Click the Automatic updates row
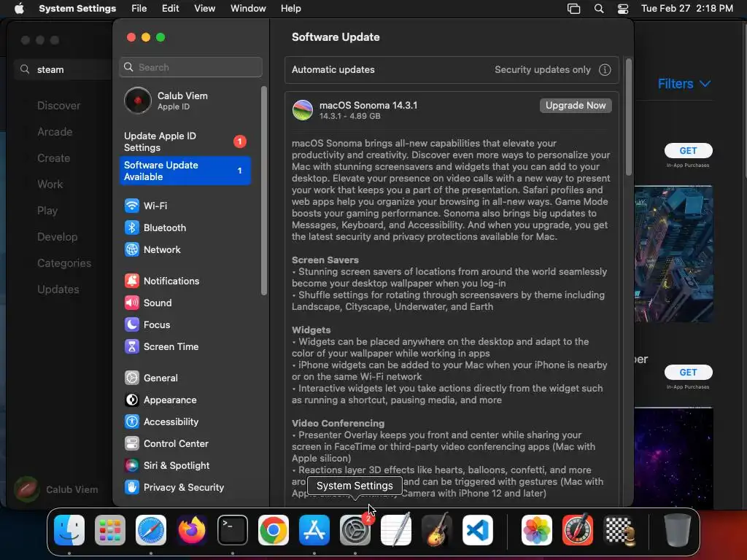The width and height of the screenshot is (747, 560). [452, 70]
